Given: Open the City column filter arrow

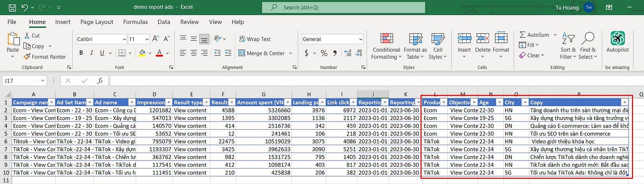Looking at the screenshot, I should (525, 102).
